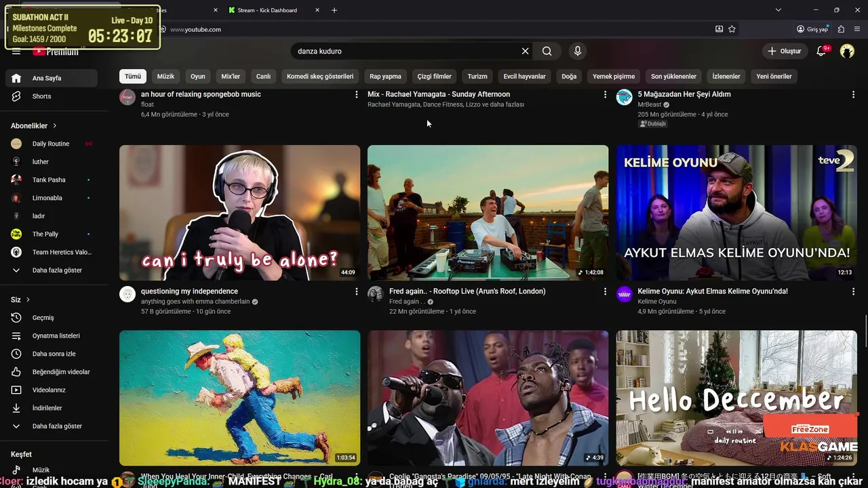Play Hello December thumbnail

(736, 398)
